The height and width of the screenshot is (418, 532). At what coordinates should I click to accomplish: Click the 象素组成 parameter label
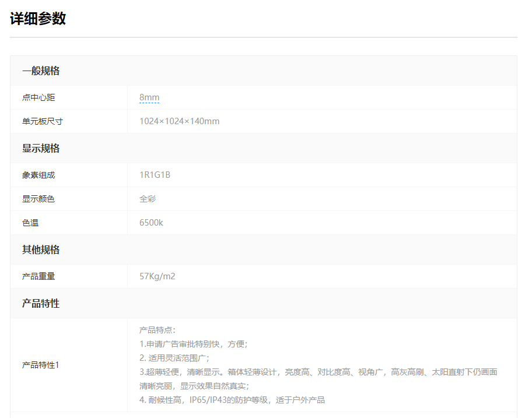coord(38,175)
